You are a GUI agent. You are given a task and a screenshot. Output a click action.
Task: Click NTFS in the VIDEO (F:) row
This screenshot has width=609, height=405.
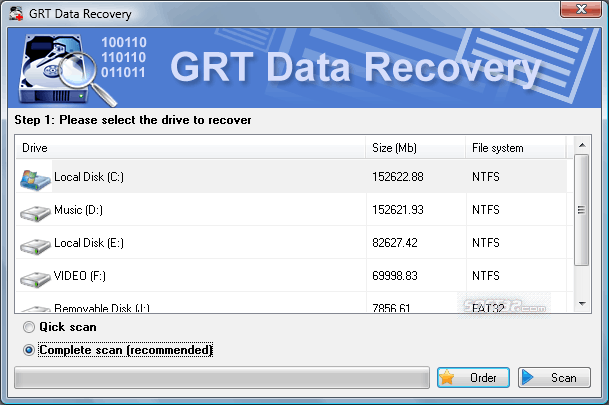(x=486, y=276)
